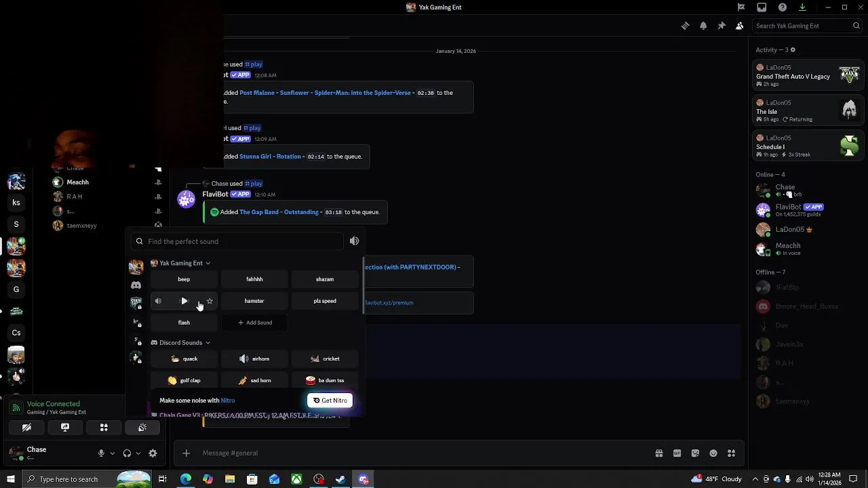Open User Settings gear

[x=153, y=453]
